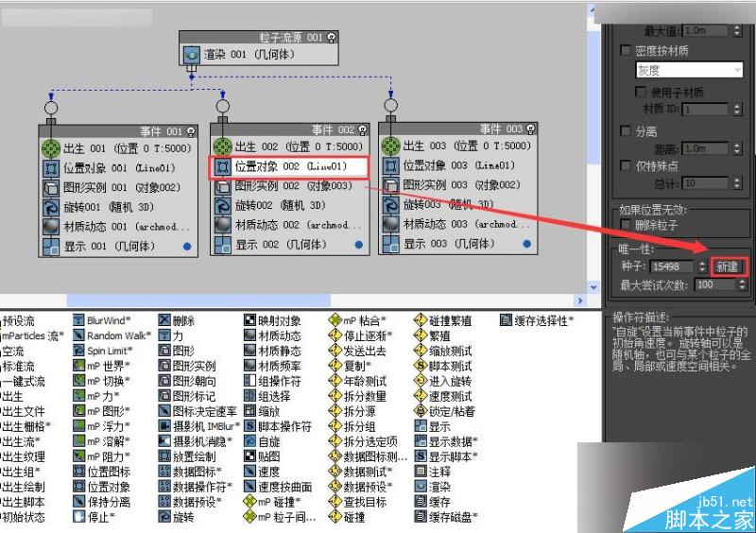The height and width of the screenshot is (533, 756).
Task: Enable the 删除粒子 checkbox
Action: (x=626, y=224)
